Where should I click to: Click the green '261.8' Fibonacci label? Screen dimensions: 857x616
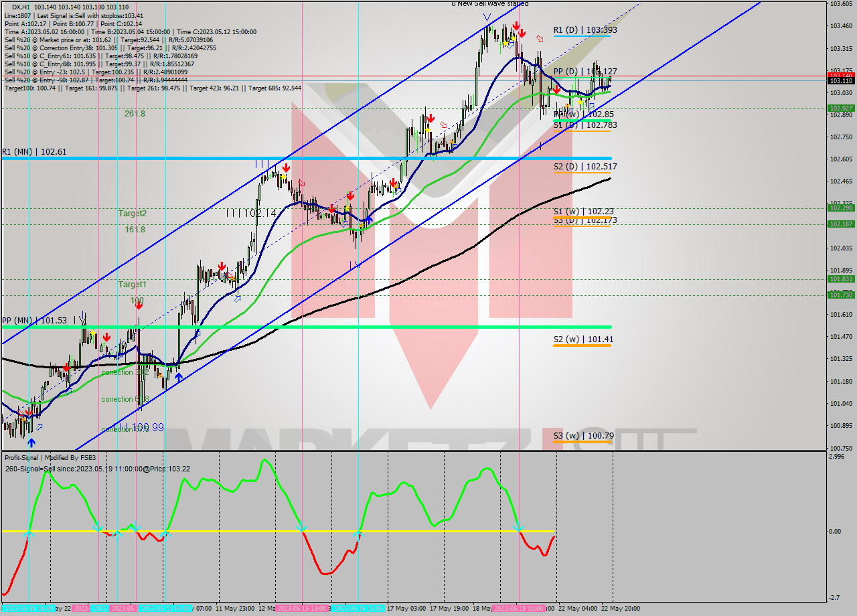tap(135, 114)
